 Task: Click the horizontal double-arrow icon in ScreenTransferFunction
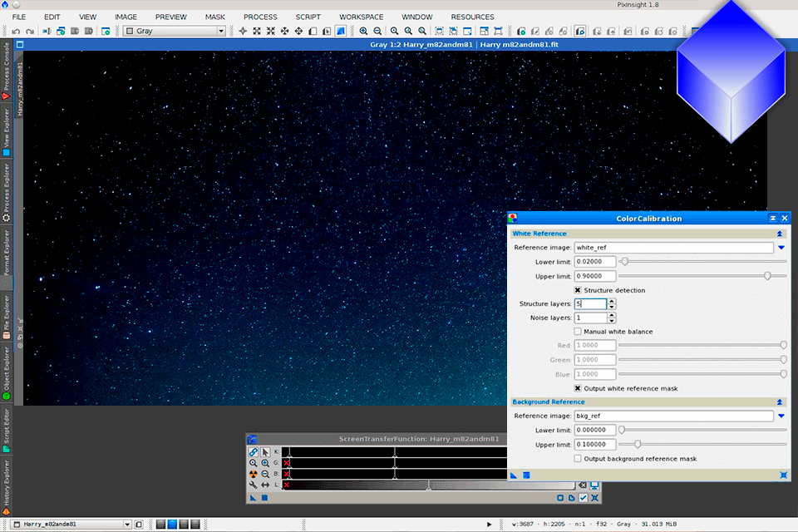click(x=265, y=485)
